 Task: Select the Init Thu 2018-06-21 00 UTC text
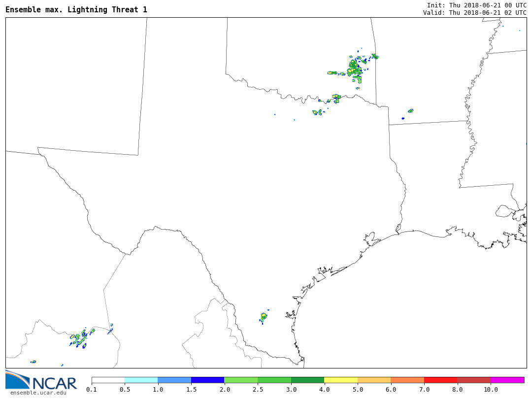point(476,5)
